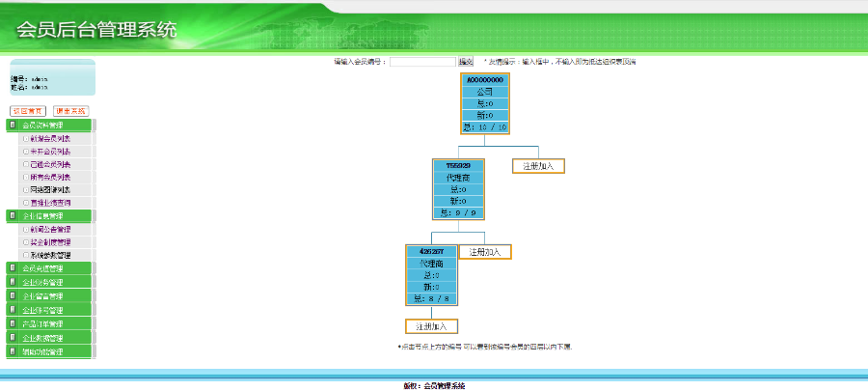Viewport: 868px width, 391px height.
Task: Click the bullet icon before 新闻公告管理
Action: [x=25, y=229]
